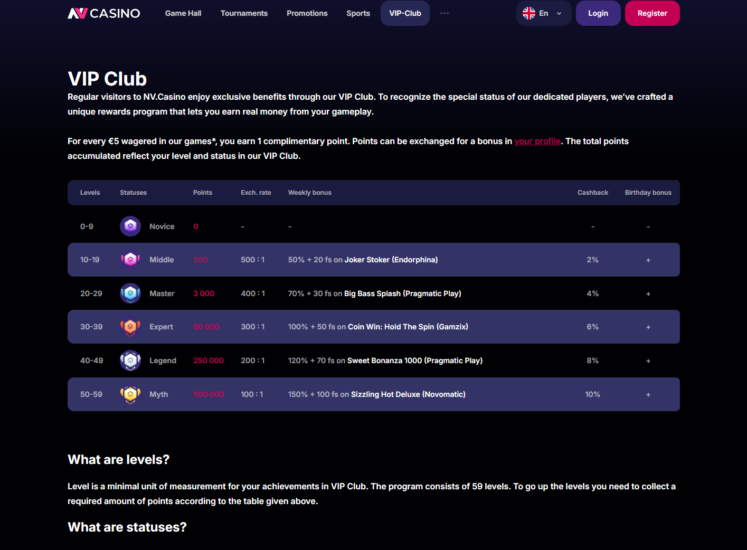Click the Register button
Screen dimensions: 747x550
tap(652, 13)
